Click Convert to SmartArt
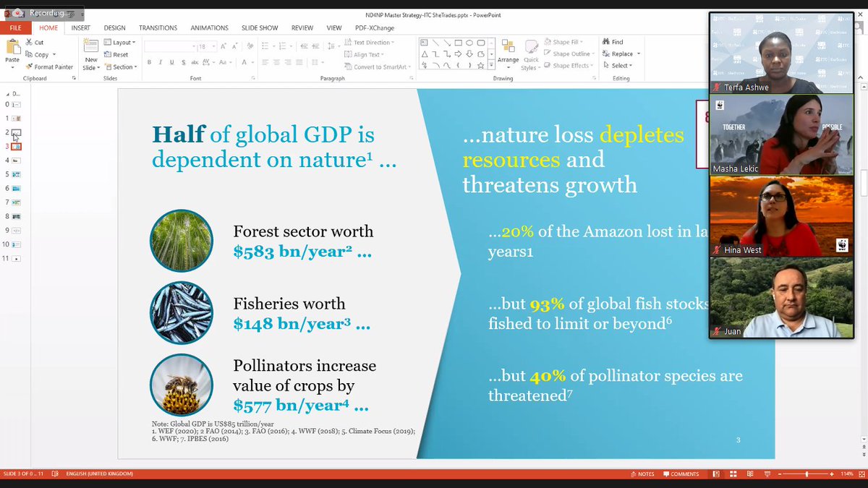 click(378, 67)
